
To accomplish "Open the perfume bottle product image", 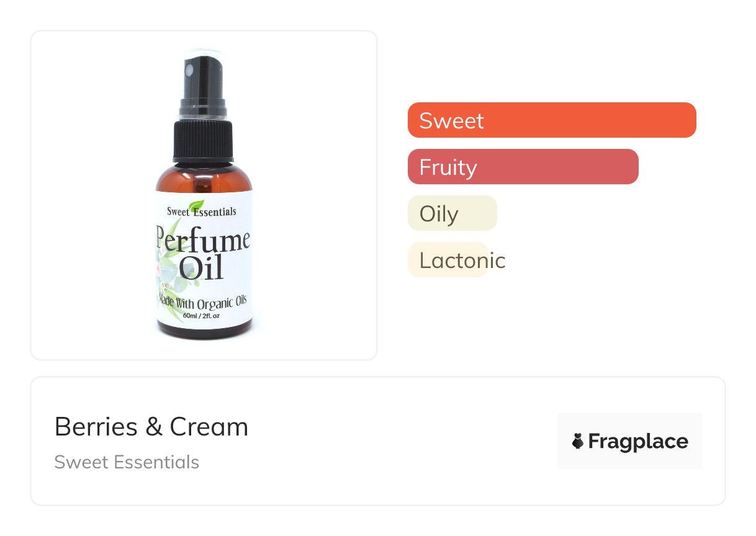I will (204, 195).
